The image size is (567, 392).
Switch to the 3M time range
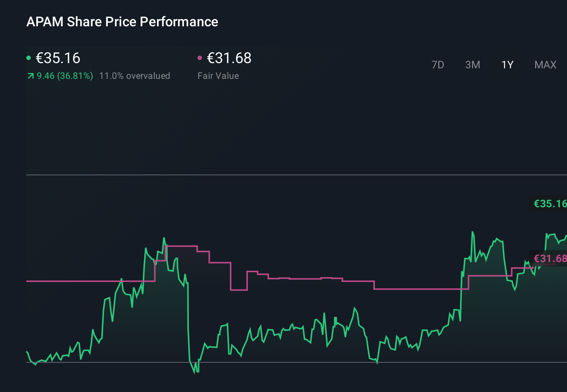(472, 65)
